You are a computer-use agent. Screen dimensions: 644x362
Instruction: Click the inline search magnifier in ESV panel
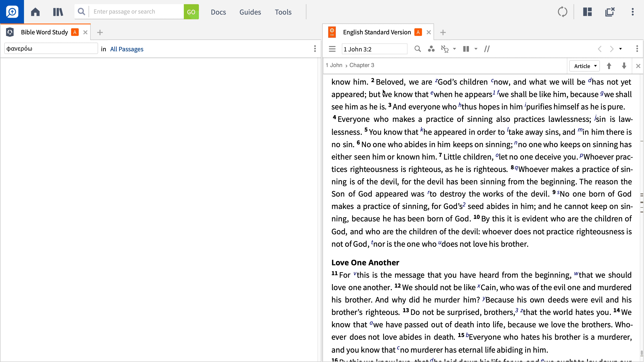[x=417, y=49]
